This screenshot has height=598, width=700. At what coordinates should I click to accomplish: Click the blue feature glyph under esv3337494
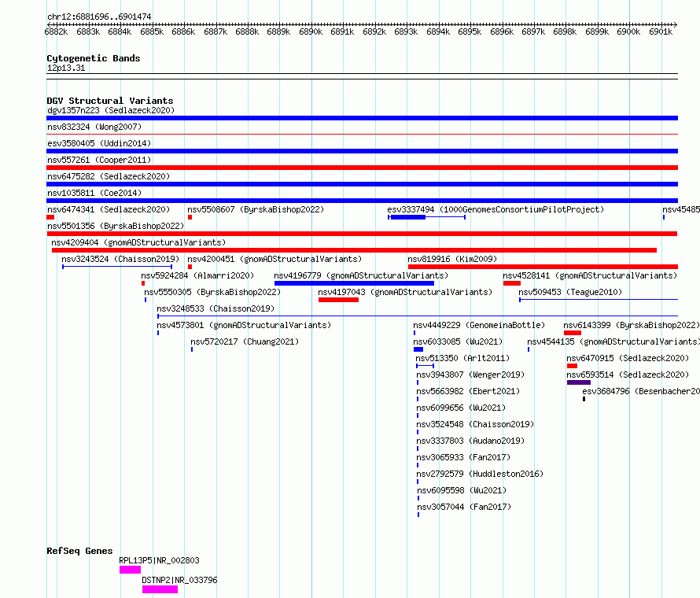(427, 217)
